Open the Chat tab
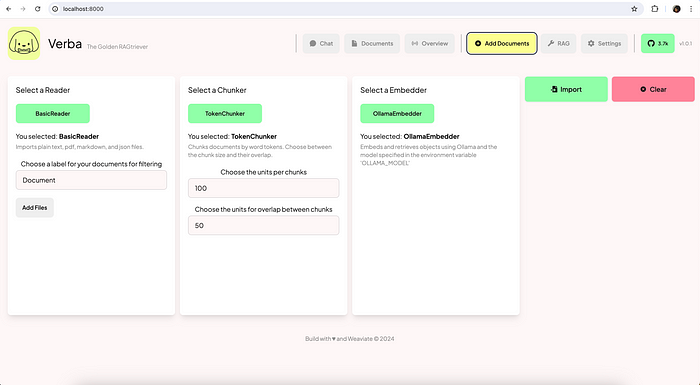This screenshot has height=385, width=700. coord(321,43)
